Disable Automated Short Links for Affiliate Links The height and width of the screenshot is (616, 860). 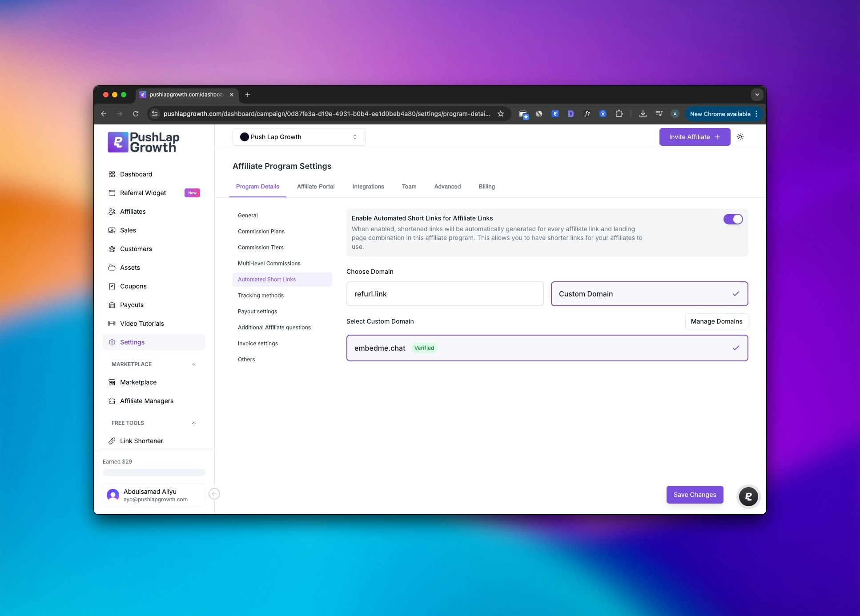point(732,219)
